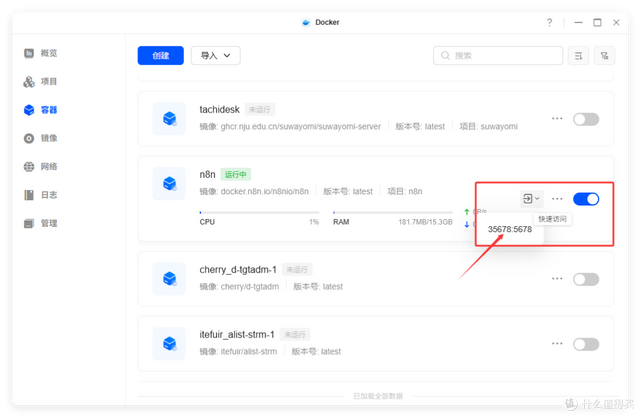Enable the cherry_d-tgtadm-1 container switch

coord(586,279)
